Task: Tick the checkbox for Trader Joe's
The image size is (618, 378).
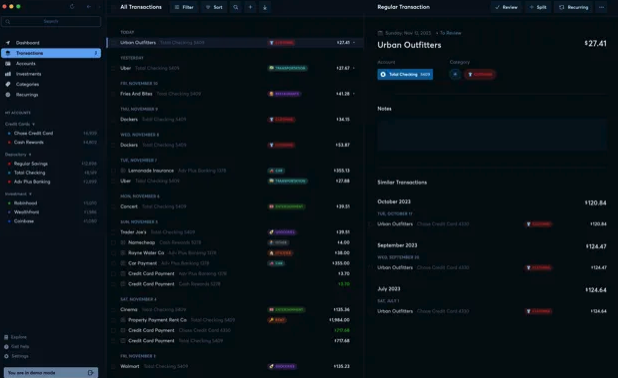Action: pos(114,232)
